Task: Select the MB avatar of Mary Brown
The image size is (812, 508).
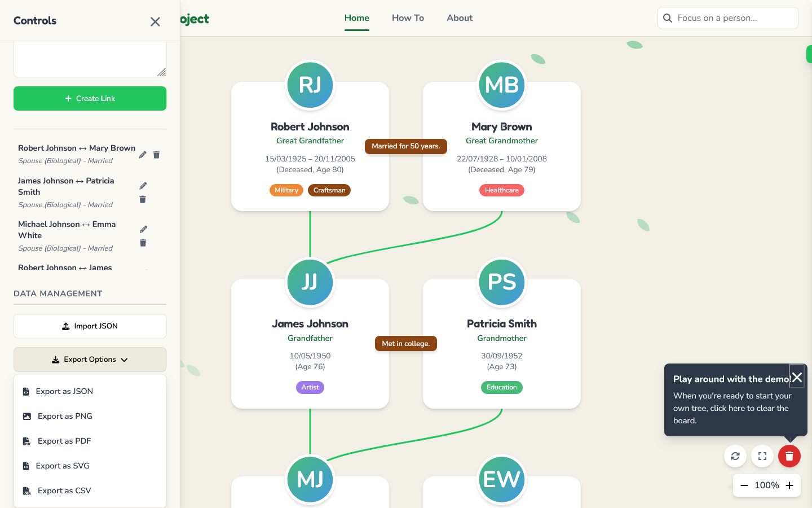Action: [502, 85]
